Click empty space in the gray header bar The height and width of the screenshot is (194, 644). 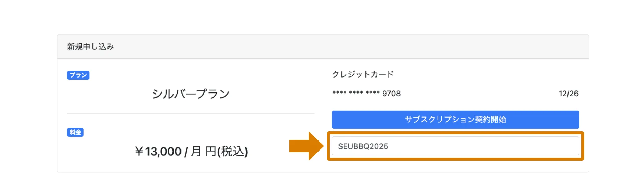click(x=348, y=47)
